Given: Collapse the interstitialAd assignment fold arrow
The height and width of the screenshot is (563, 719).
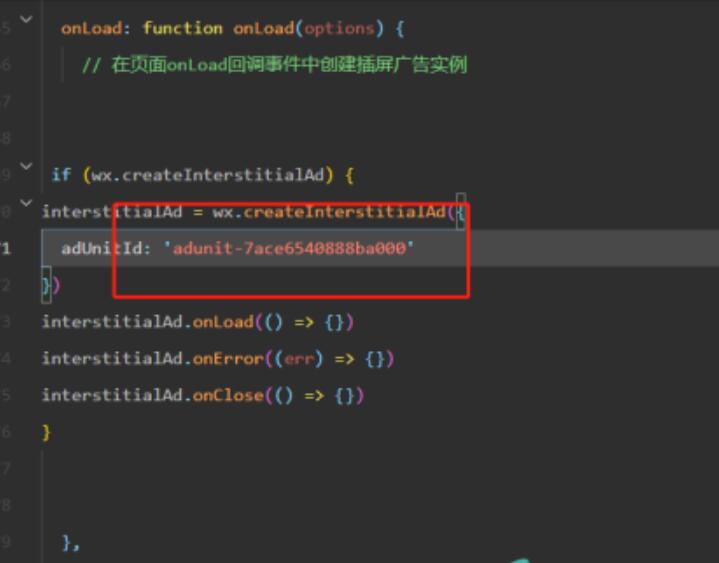Looking at the screenshot, I should (26, 204).
